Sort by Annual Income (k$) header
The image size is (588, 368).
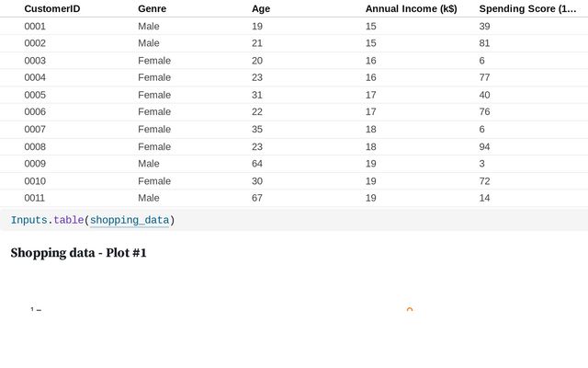pos(411,8)
